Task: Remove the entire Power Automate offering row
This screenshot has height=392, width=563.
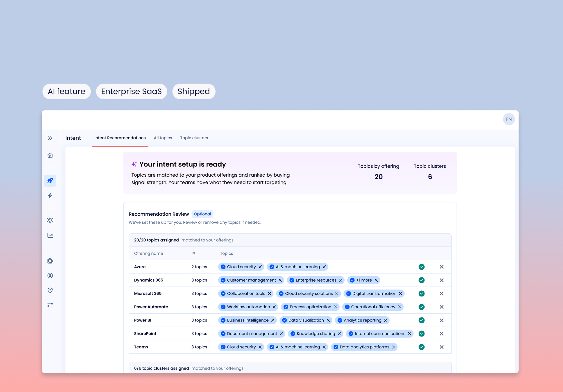Action: point(441,307)
